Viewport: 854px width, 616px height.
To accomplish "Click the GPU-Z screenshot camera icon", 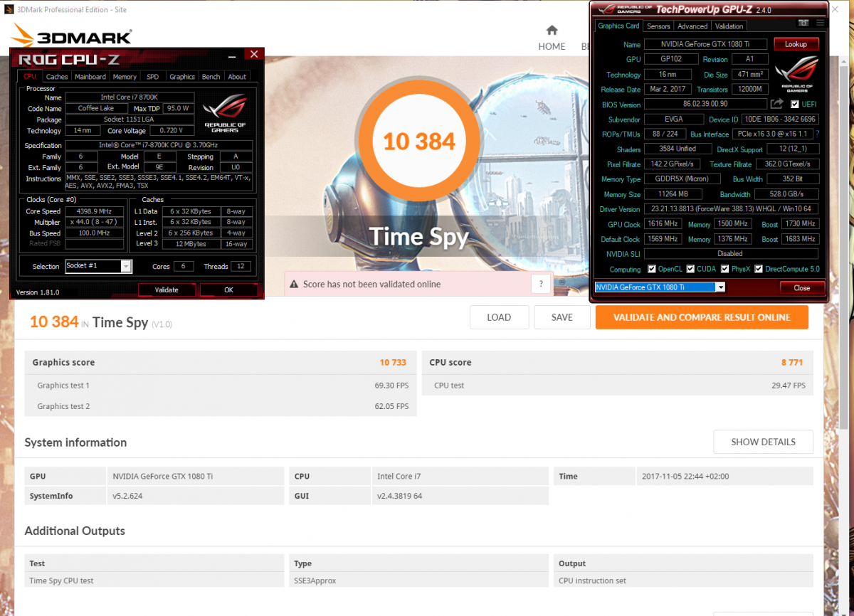I will click(x=804, y=23).
